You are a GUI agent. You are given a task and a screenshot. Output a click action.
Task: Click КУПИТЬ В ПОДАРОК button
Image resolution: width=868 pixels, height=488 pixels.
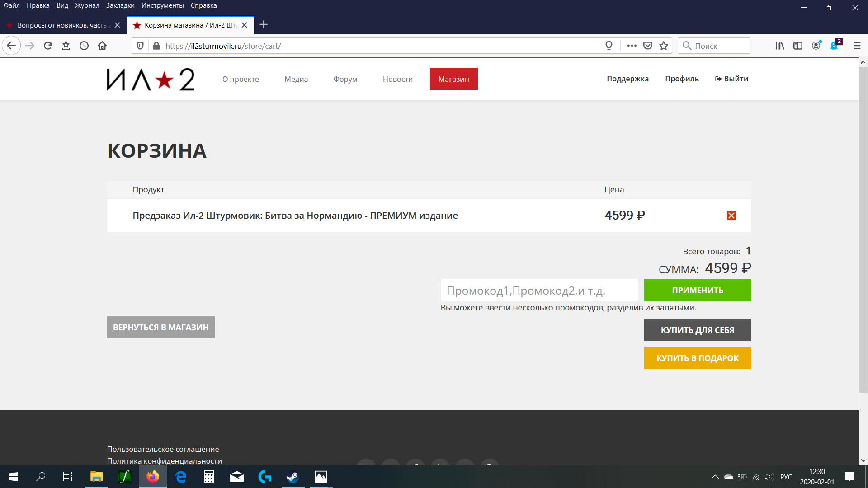pyautogui.click(x=697, y=358)
